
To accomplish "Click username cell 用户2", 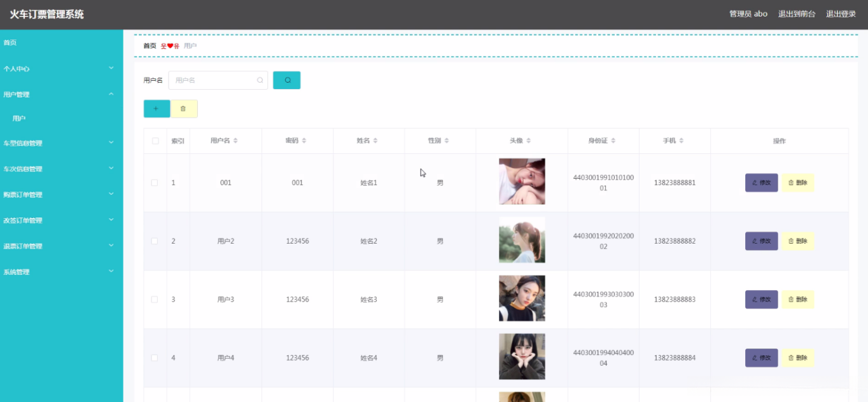I will (226, 241).
